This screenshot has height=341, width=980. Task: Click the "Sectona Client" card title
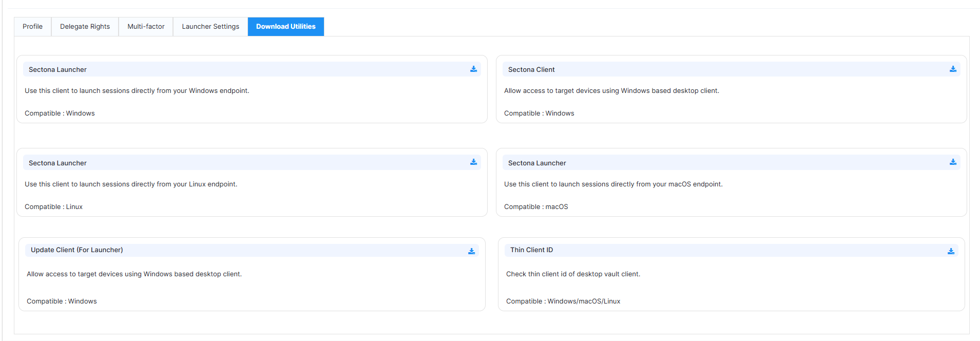pos(531,70)
